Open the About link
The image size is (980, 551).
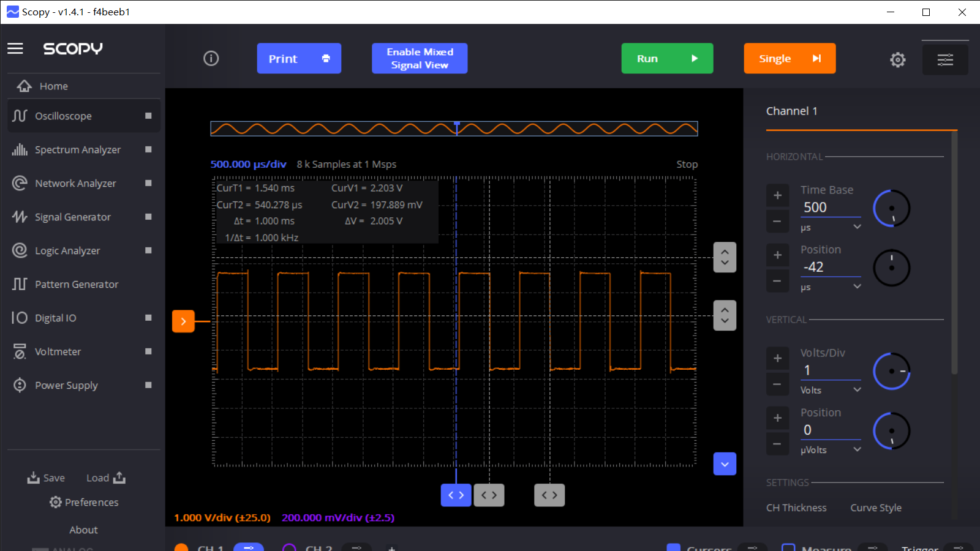83,530
